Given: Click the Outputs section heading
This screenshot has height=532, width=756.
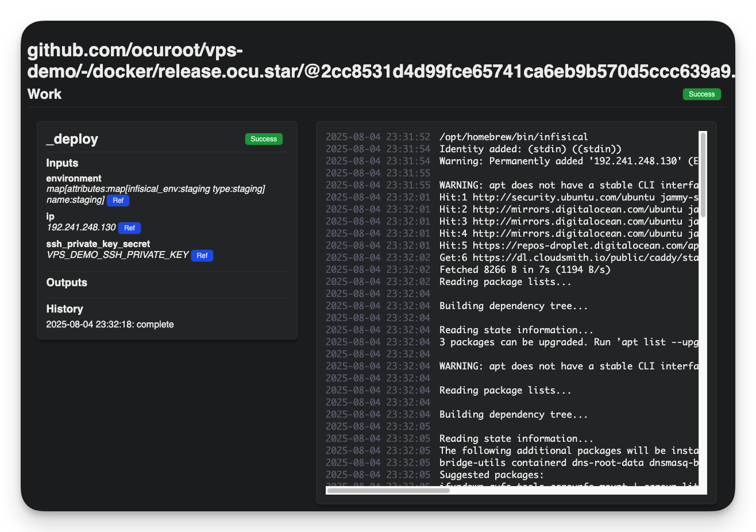Looking at the screenshot, I should 67,283.
